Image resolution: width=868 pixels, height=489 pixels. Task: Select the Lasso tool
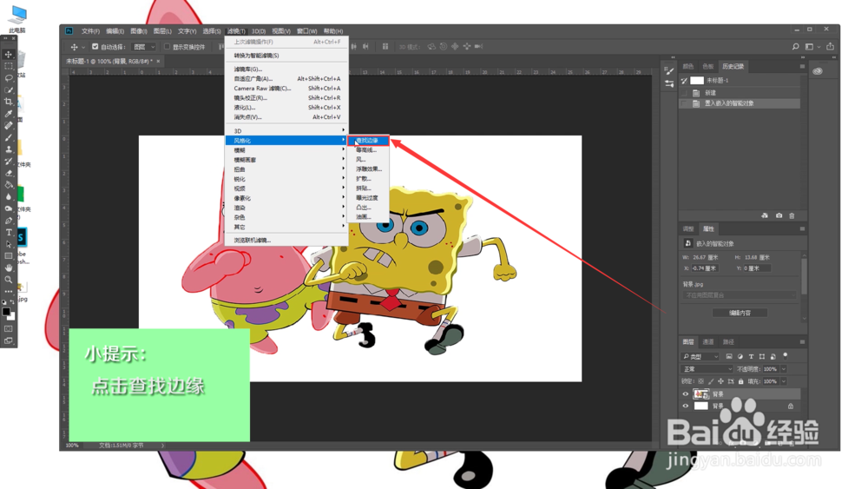(9, 78)
